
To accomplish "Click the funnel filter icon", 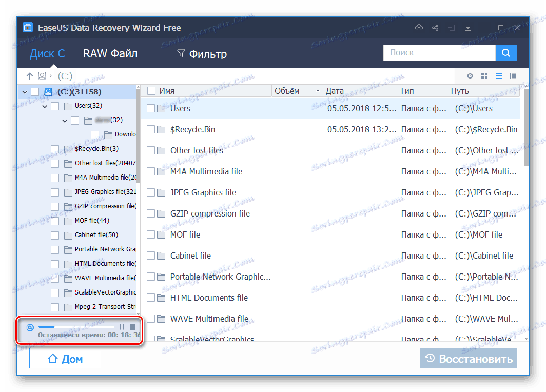I will [181, 53].
